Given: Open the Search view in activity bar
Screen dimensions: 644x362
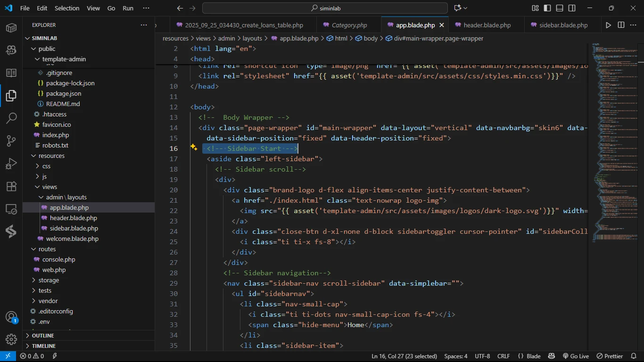Looking at the screenshot, I should tap(11, 118).
